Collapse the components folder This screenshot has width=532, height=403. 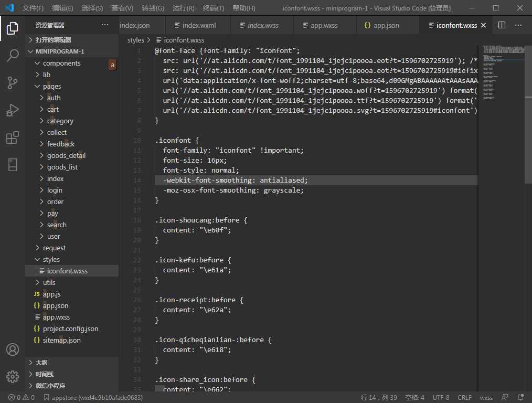click(72, 63)
